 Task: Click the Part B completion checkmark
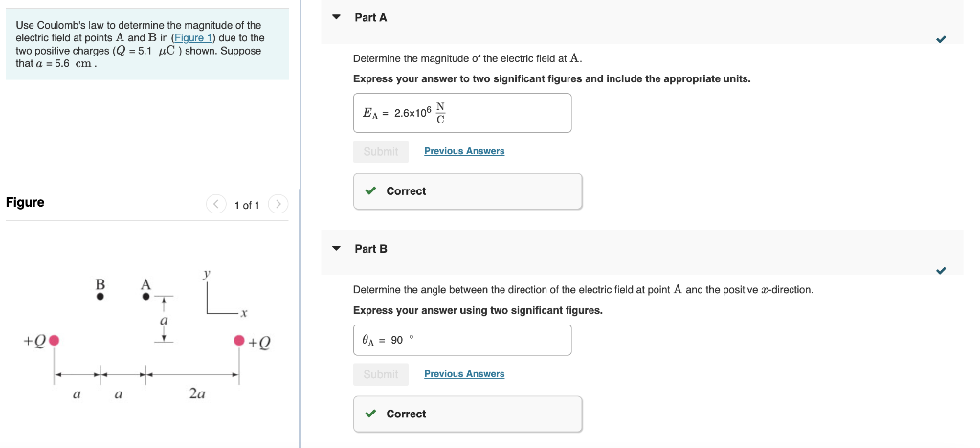click(941, 271)
